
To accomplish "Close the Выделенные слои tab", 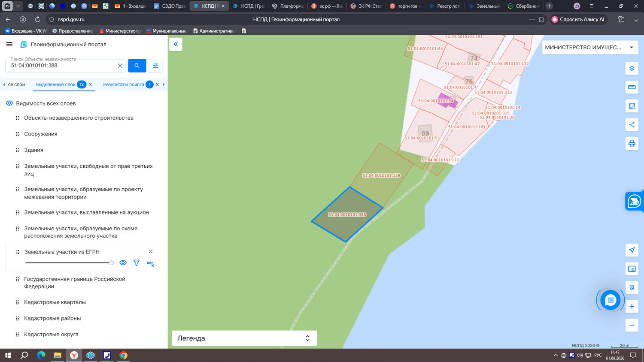I will point(90,84).
